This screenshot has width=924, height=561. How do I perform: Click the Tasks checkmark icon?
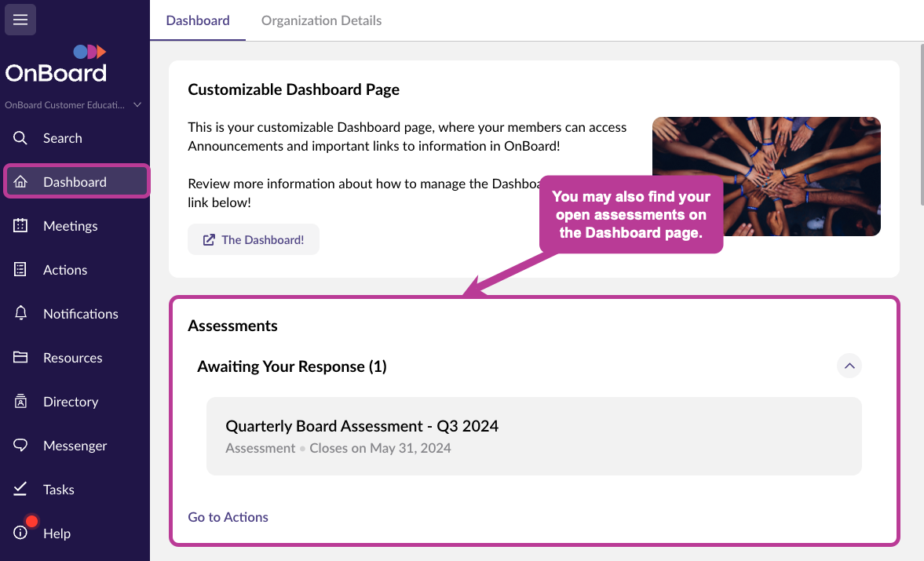(20, 489)
